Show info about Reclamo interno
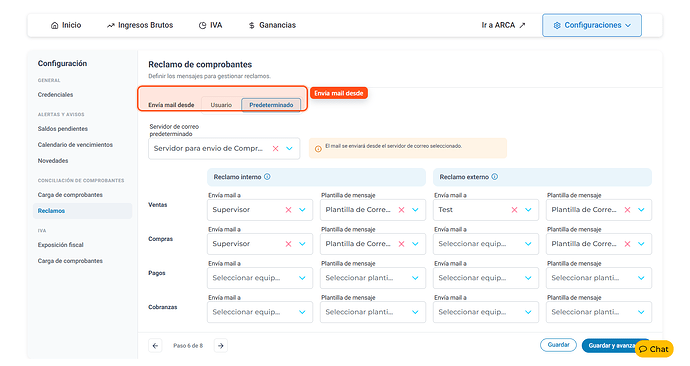690x366 pixels. (x=267, y=177)
